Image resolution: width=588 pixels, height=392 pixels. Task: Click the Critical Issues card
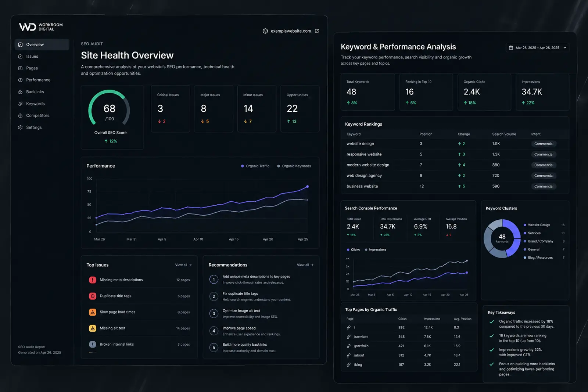(171, 109)
